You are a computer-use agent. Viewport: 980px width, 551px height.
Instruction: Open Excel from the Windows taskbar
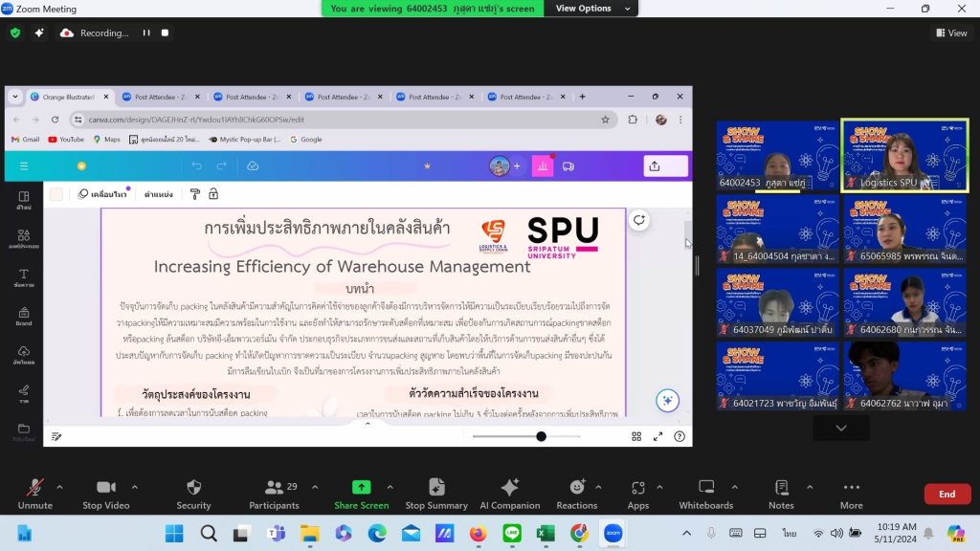(x=546, y=534)
